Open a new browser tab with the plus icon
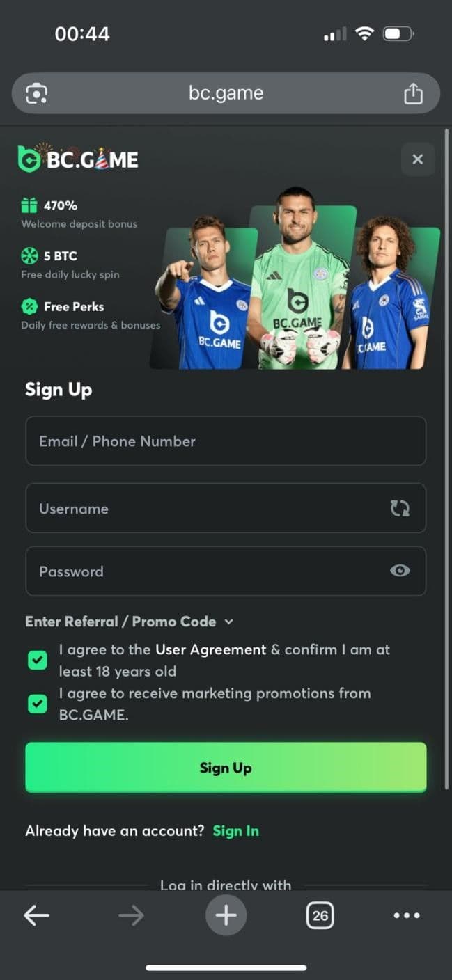This screenshot has height=980, width=452. click(226, 915)
